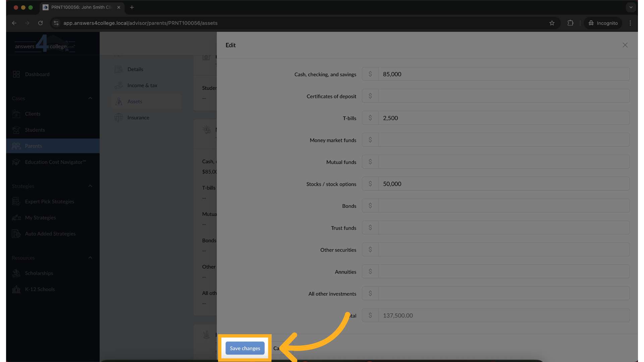
Task: Open browser Extensions panel
Action: (570, 23)
